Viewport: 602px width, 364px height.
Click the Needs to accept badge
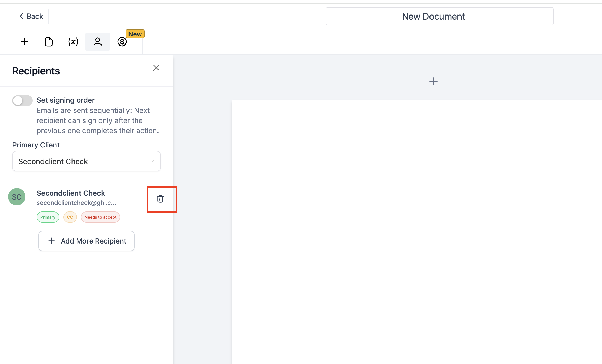coord(100,217)
